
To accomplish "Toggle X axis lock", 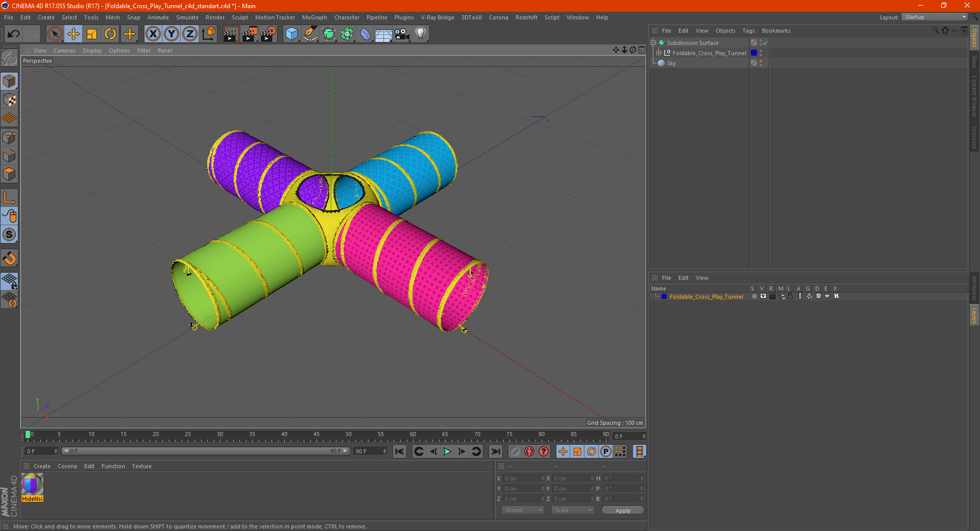I will (x=153, y=34).
